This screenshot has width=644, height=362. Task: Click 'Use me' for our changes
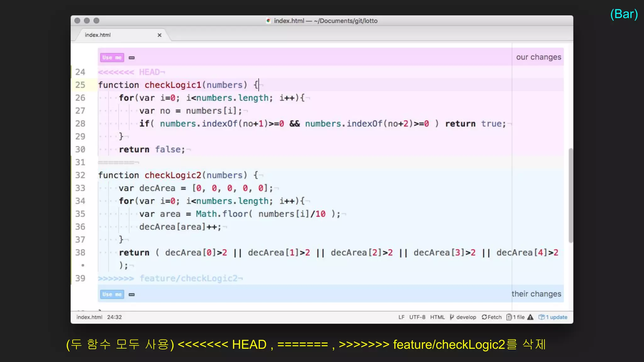tap(112, 58)
